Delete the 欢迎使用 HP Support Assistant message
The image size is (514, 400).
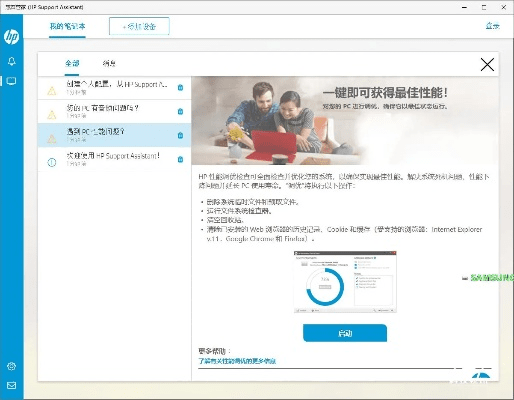tap(180, 159)
